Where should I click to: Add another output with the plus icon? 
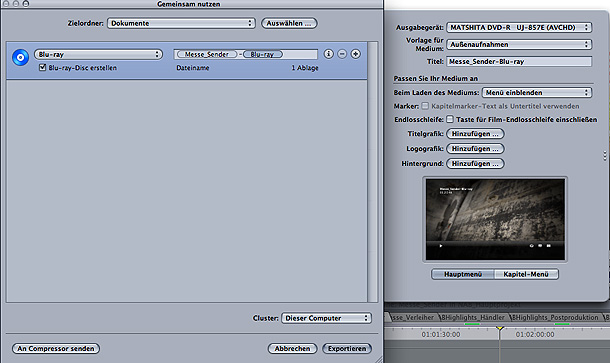point(356,54)
